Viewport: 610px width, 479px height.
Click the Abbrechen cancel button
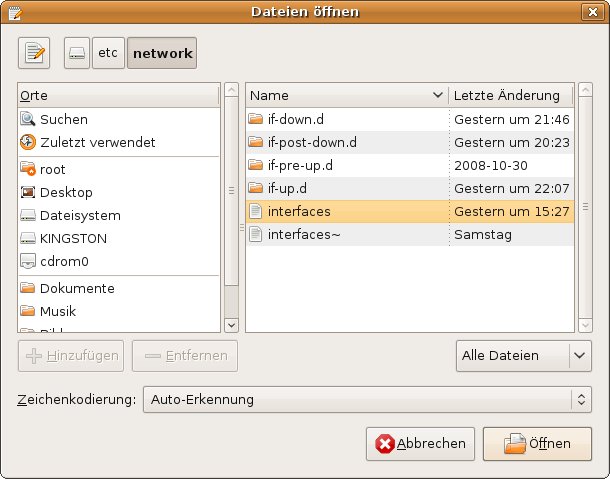point(421,444)
